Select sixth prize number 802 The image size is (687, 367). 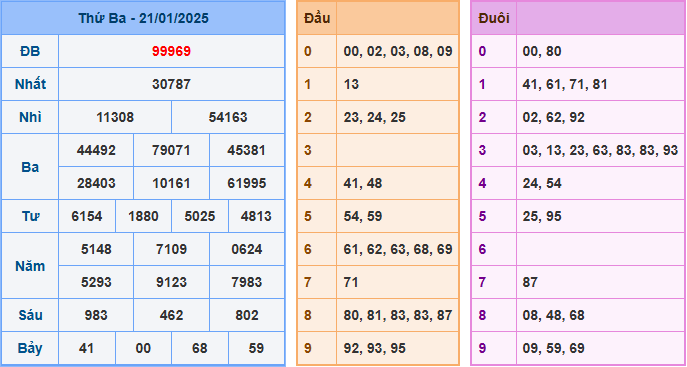pos(247,315)
